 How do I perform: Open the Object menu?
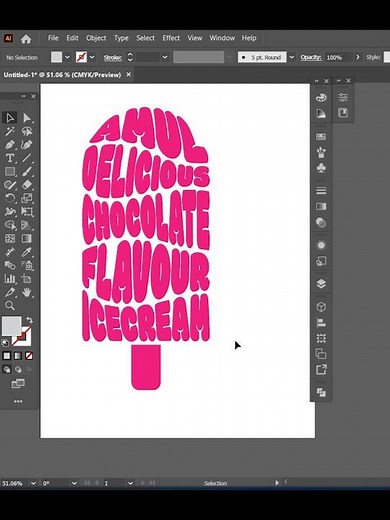tap(96, 38)
